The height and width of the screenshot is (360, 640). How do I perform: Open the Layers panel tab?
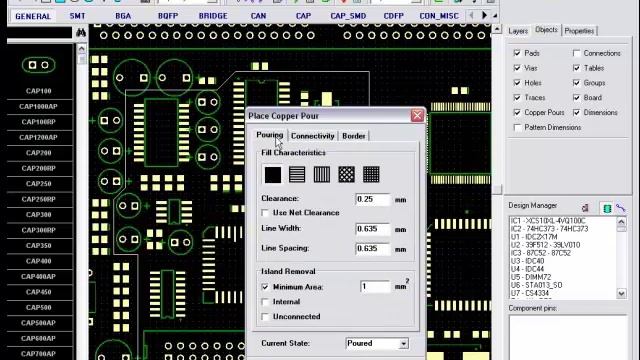coord(518,31)
